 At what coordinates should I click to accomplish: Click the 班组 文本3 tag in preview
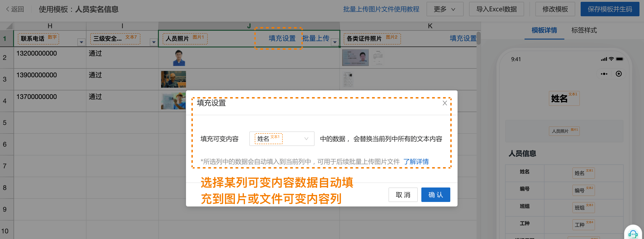[583, 208]
